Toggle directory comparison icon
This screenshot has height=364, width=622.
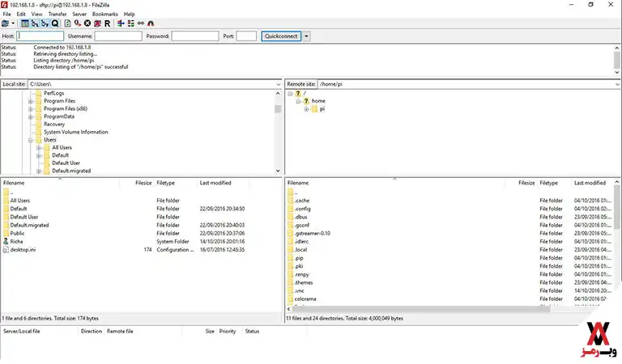tap(131, 23)
